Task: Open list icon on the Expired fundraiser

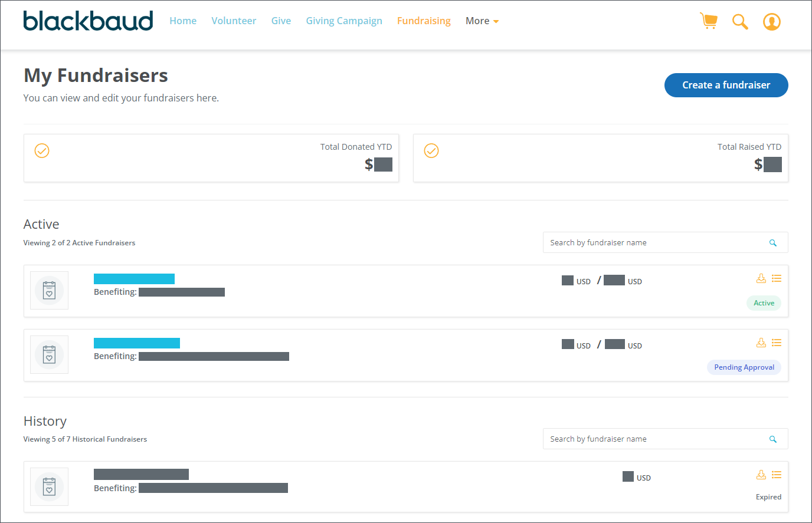Action: click(x=777, y=475)
